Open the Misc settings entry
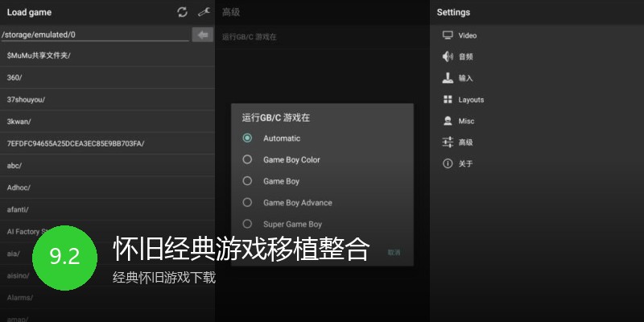Image resolution: width=644 pixels, height=322 pixels. [537, 121]
